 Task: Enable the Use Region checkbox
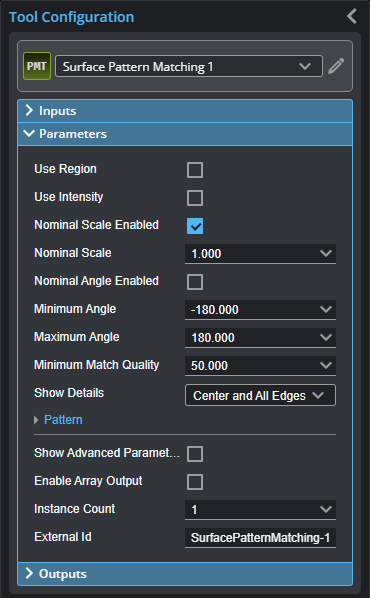click(195, 170)
